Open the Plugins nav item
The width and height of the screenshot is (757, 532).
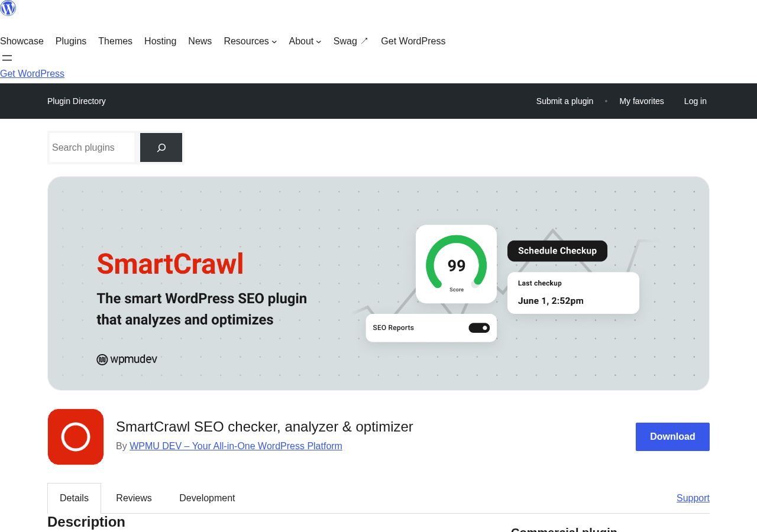tap(71, 41)
